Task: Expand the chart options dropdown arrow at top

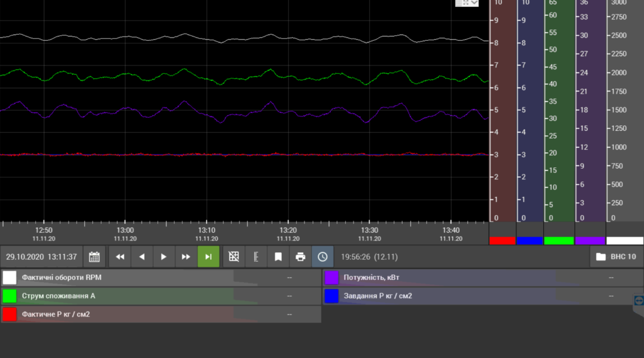Action: coord(474,3)
